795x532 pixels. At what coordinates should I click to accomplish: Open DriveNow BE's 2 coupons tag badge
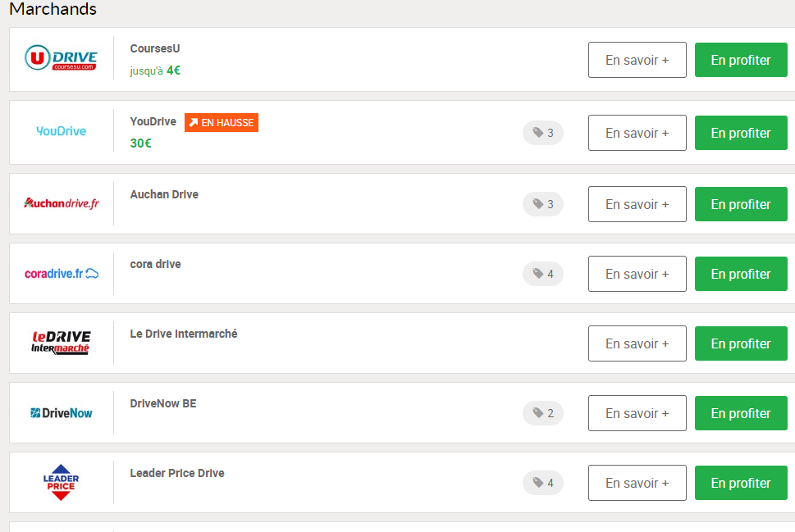543,413
